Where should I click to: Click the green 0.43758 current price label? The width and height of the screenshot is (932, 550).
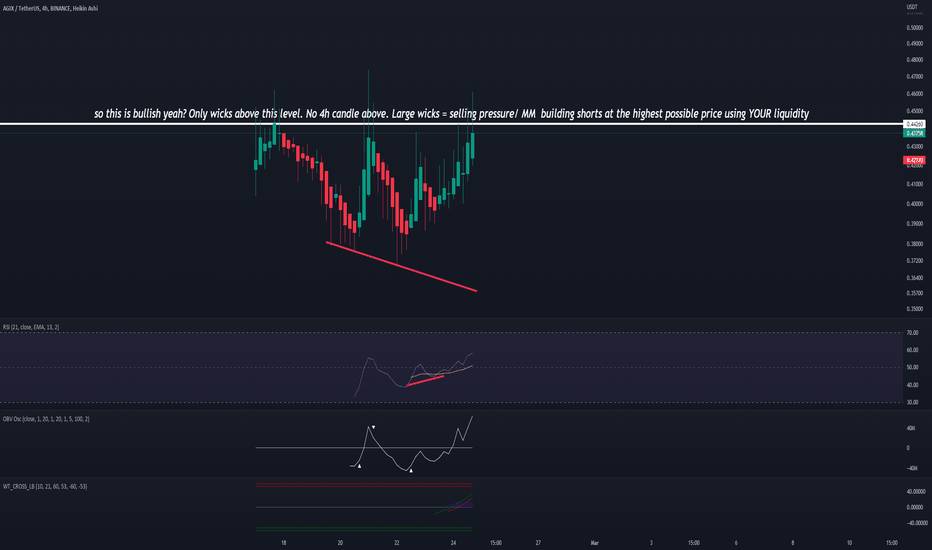tap(914, 133)
